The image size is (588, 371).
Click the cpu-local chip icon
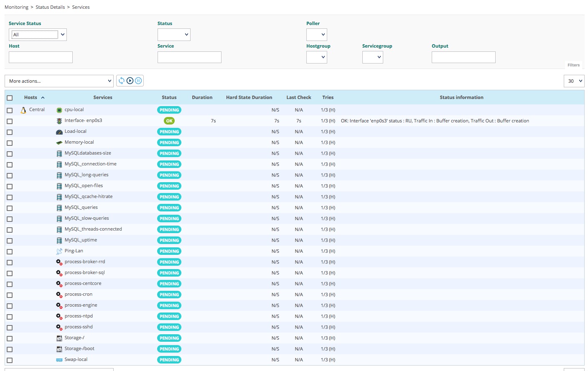[x=59, y=110]
